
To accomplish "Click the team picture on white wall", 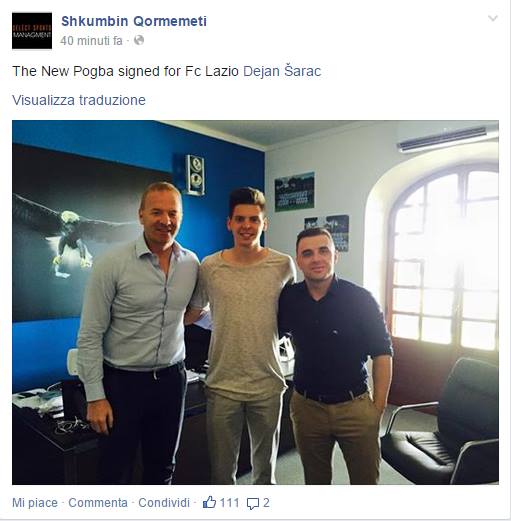I will coord(294,191).
